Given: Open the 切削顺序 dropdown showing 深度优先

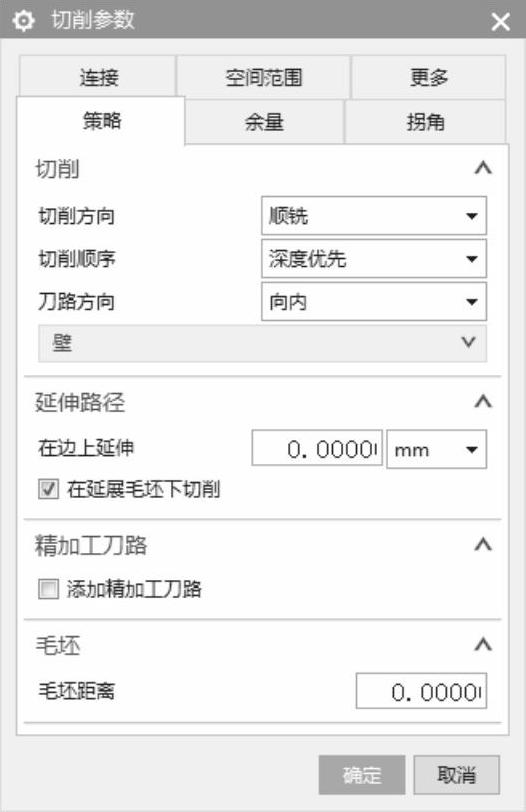Looking at the screenshot, I should pyautogui.click(x=374, y=258).
